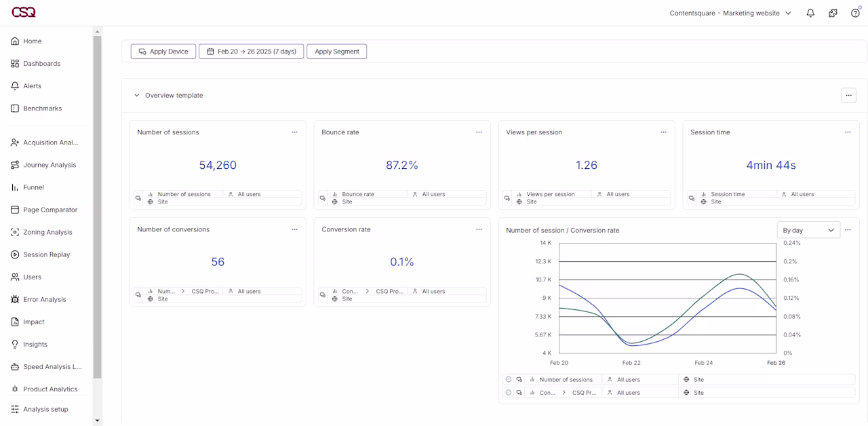Click CSQ Pro... goal in Conversion rate footer
The image size is (868, 426).
391,291
